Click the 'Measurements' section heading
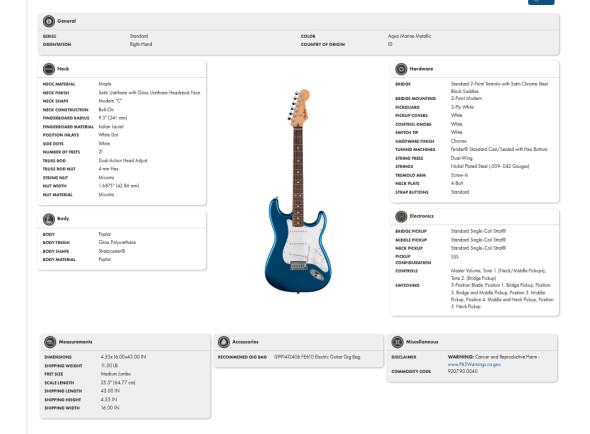This screenshot has width=590, height=434. [x=75, y=342]
